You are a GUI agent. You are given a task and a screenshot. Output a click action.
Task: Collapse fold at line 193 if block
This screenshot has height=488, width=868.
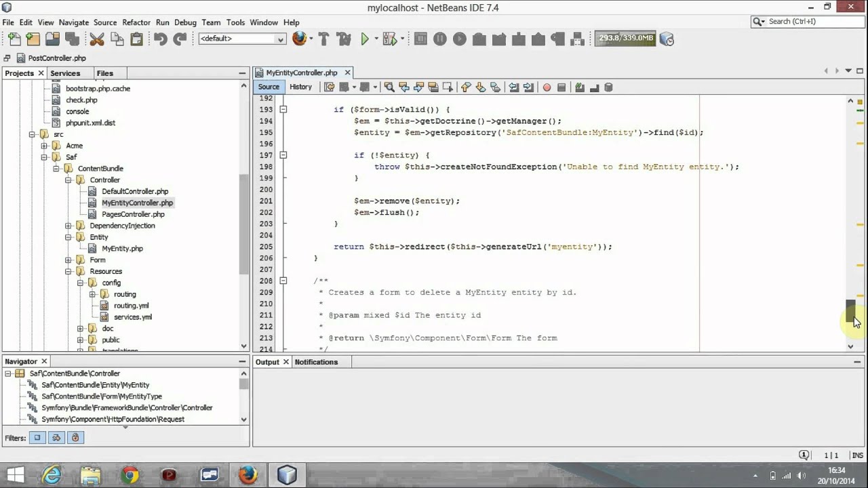point(283,109)
